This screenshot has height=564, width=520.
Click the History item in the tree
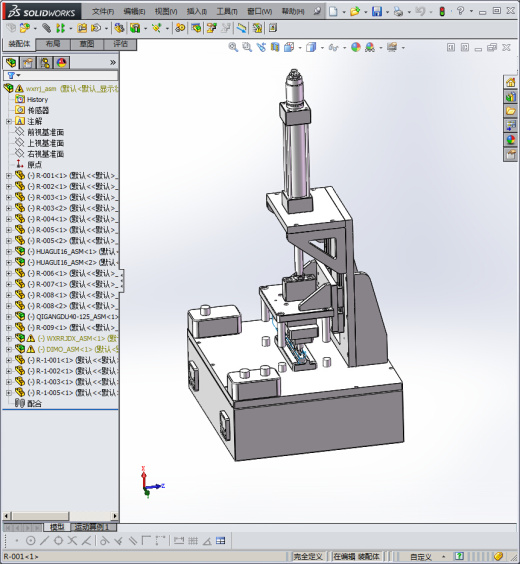click(x=37, y=100)
